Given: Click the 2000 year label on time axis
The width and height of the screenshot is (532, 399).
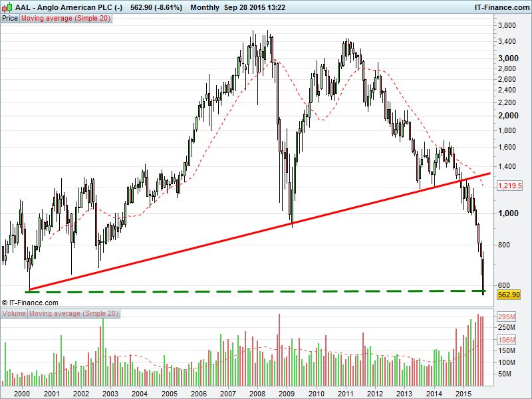Looking at the screenshot, I should pyautogui.click(x=22, y=394).
